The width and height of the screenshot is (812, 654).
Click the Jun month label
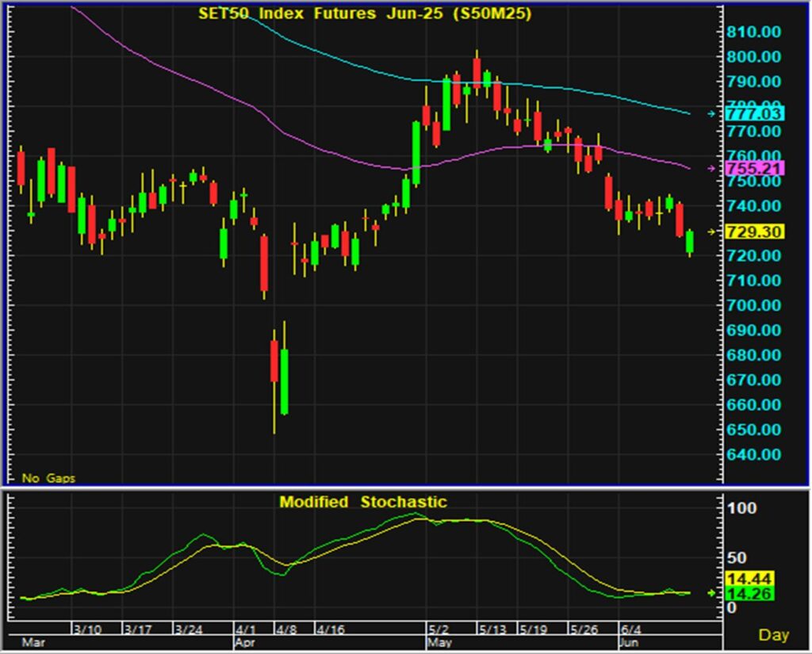click(629, 643)
